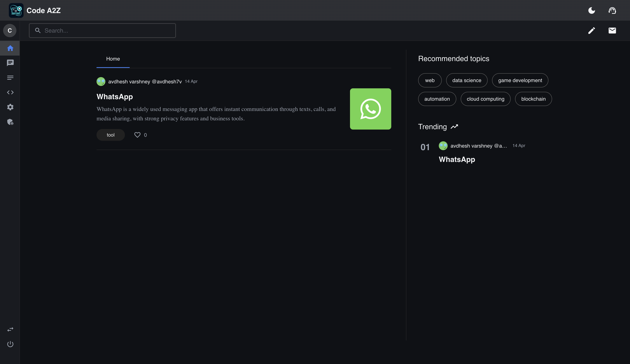
Task: Click the trending rank 01 number
Action: [x=425, y=147]
